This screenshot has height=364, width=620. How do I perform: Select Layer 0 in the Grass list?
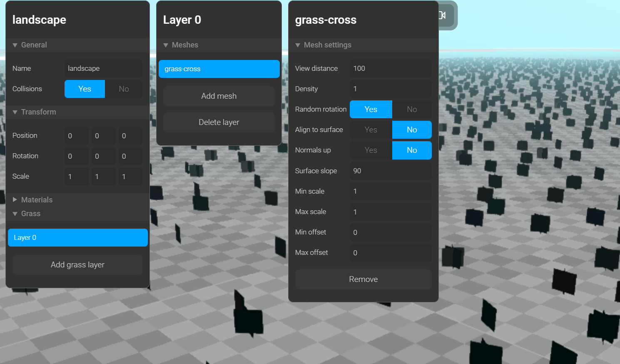(77, 237)
